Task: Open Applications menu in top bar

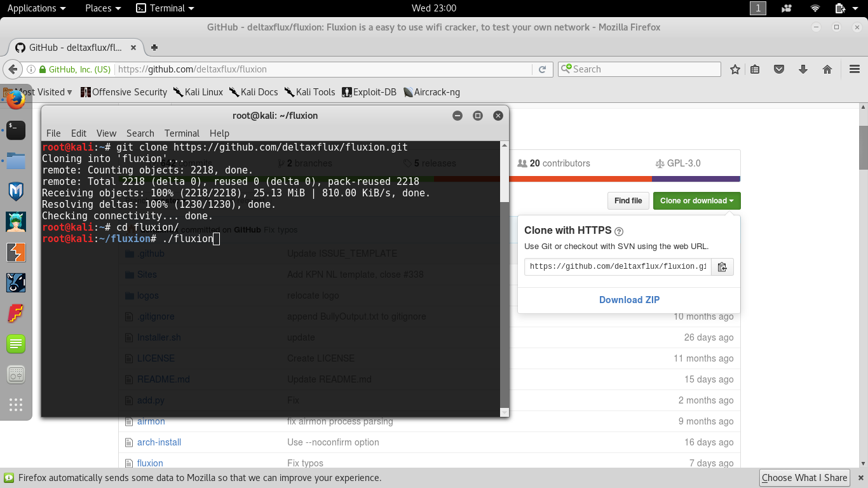Action: point(36,8)
